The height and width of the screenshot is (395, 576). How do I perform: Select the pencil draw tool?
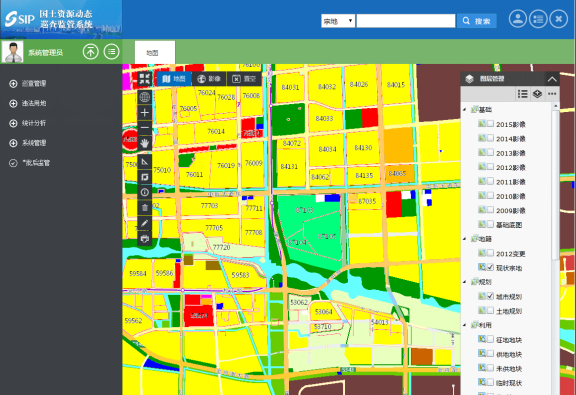[145, 223]
